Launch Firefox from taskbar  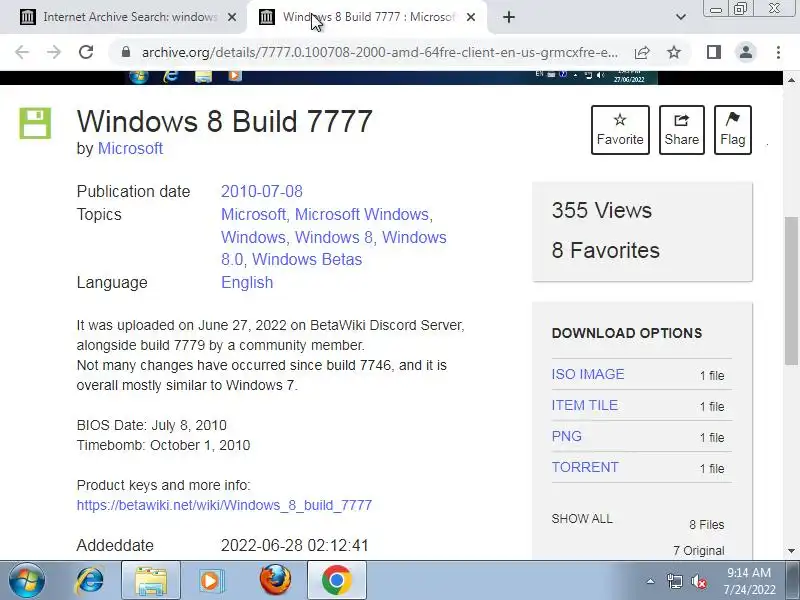tap(275, 580)
